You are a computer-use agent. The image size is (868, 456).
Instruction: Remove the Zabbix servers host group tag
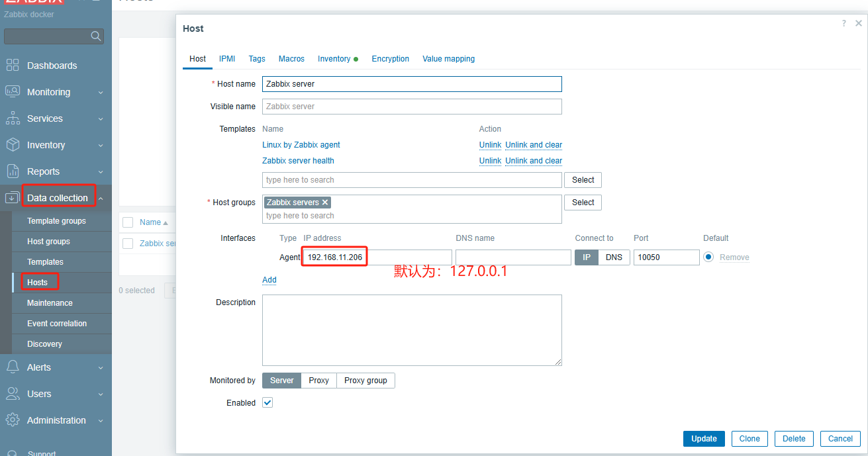coord(325,203)
